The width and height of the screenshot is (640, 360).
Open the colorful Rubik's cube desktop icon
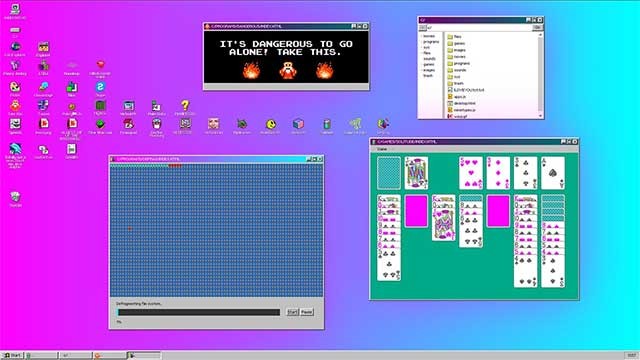pos(298,123)
